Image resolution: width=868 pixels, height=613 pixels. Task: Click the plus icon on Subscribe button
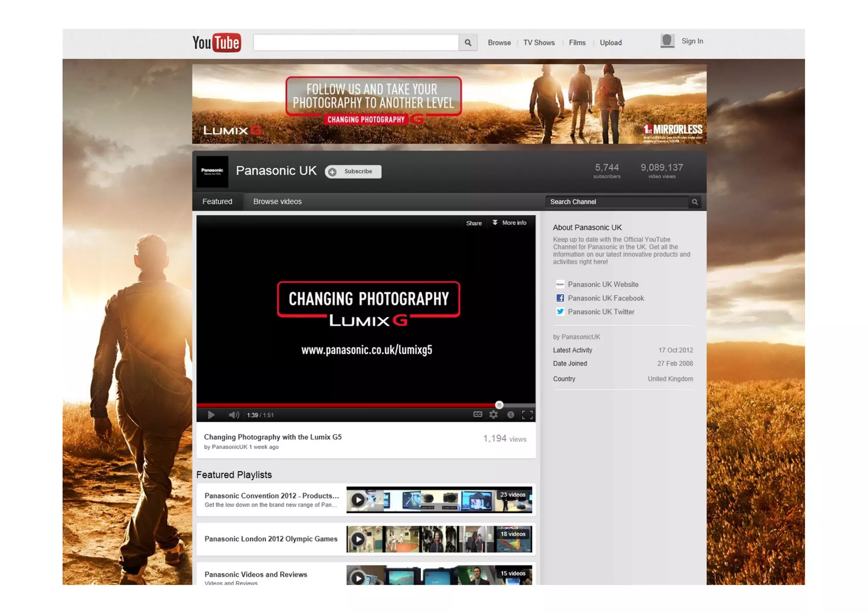pos(333,172)
